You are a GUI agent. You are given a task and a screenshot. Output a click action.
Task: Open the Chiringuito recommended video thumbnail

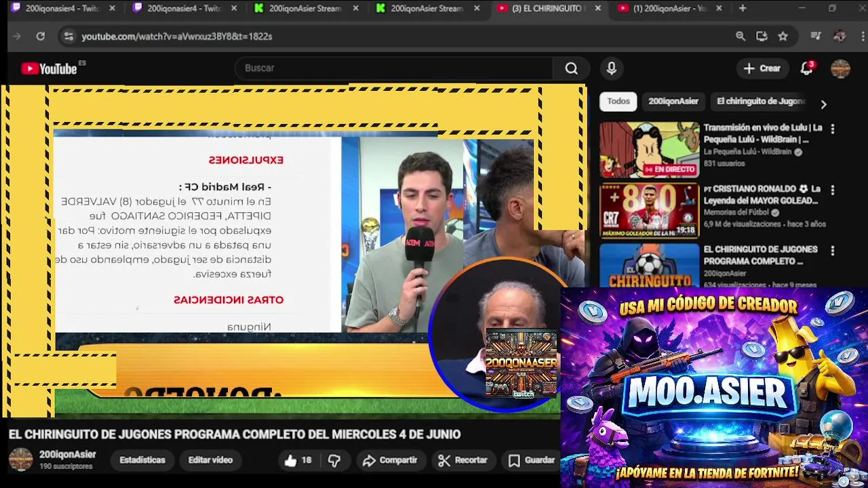(x=649, y=266)
